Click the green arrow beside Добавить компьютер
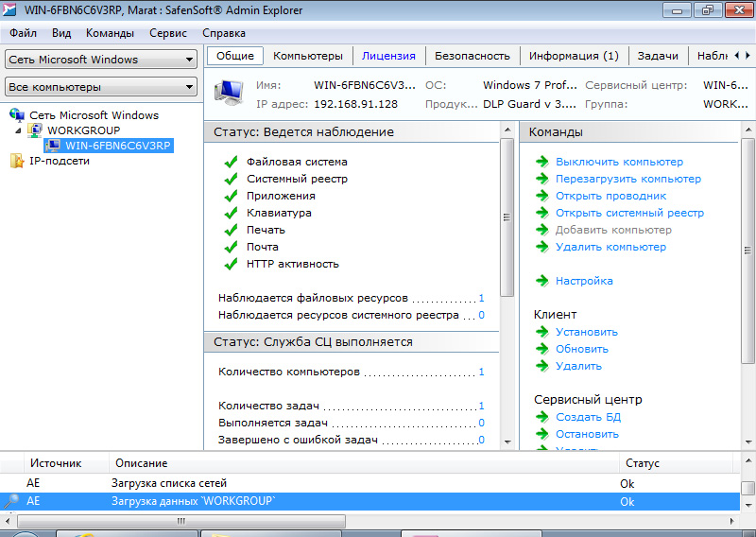The image size is (756, 537). 542,230
